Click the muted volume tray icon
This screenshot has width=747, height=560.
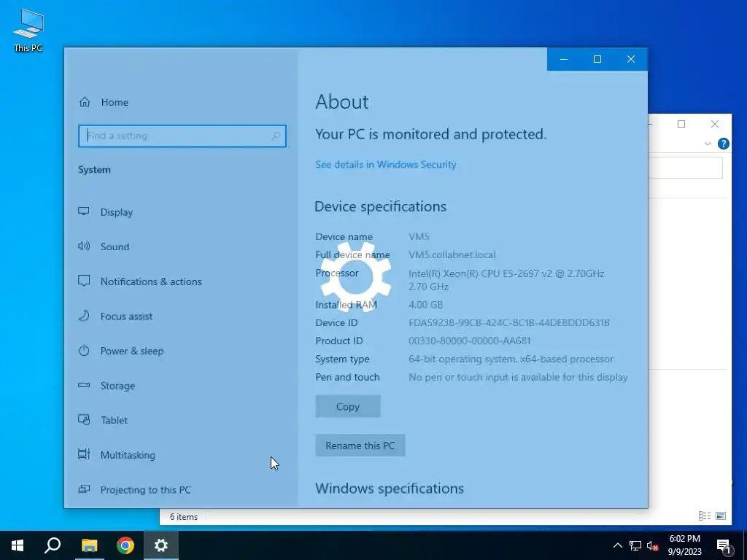tap(652, 545)
